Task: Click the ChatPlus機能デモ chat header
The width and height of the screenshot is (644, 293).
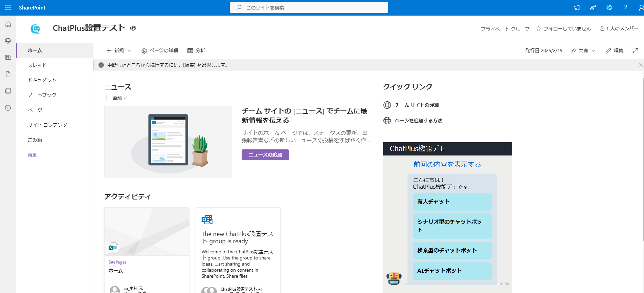Action: 447,149
